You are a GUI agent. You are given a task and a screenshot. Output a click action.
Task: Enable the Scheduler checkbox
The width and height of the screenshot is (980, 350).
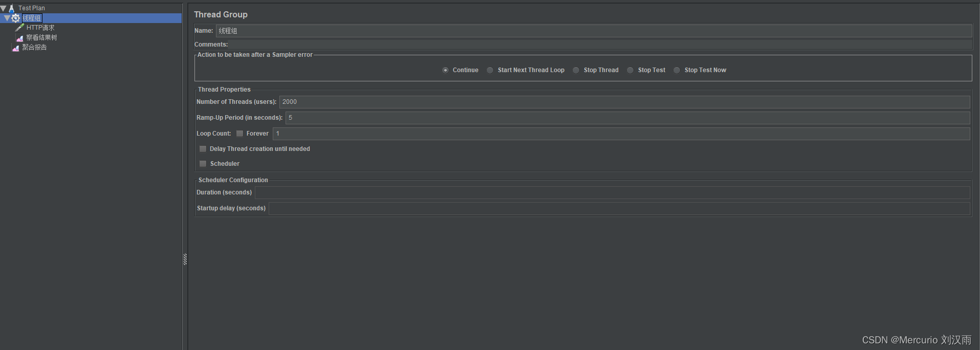point(203,164)
